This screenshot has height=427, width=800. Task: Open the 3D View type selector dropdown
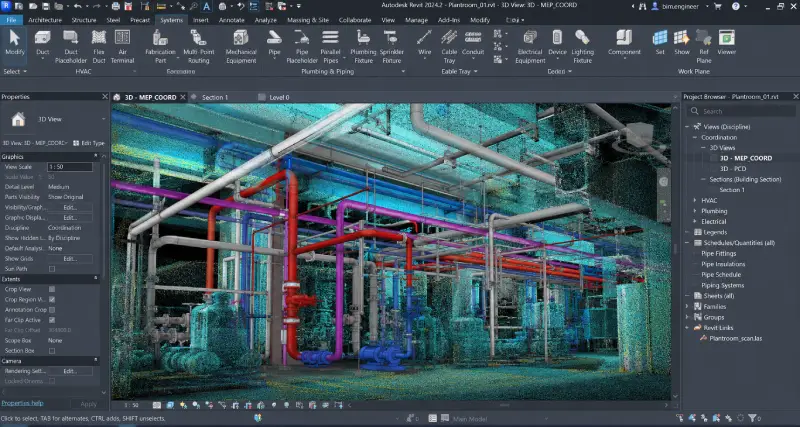tap(104, 119)
